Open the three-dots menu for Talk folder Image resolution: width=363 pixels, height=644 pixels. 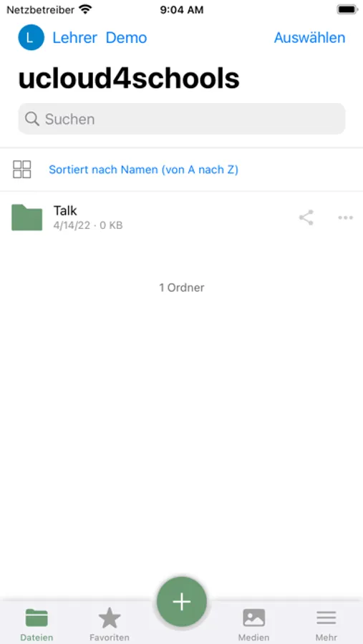345,218
